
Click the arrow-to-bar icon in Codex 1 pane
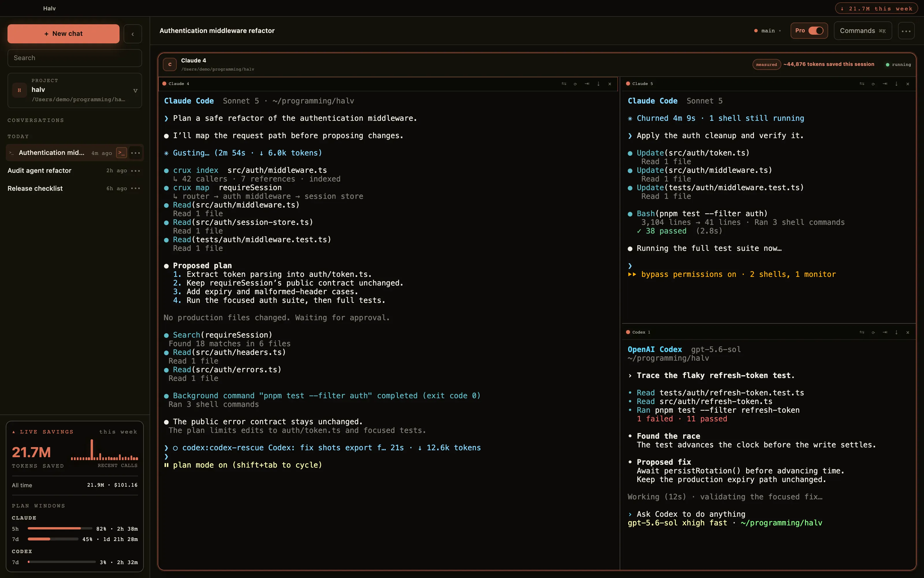pos(885,332)
